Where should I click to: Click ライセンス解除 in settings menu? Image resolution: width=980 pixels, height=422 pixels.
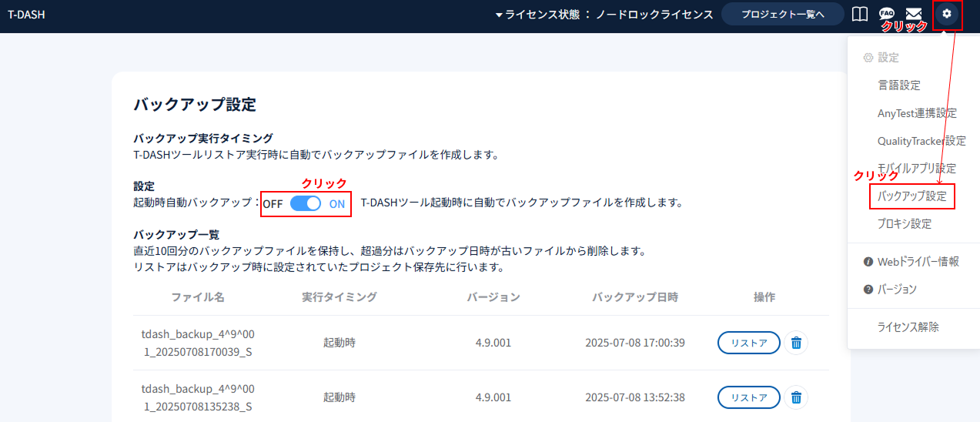coord(908,327)
